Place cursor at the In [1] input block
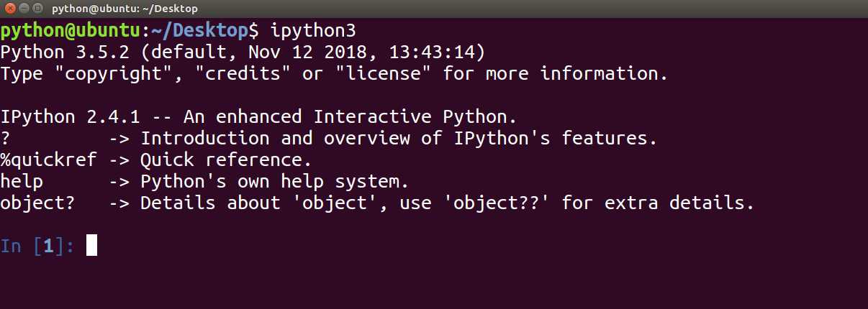This screenshot has height=309, width=868. pos(92,246)
